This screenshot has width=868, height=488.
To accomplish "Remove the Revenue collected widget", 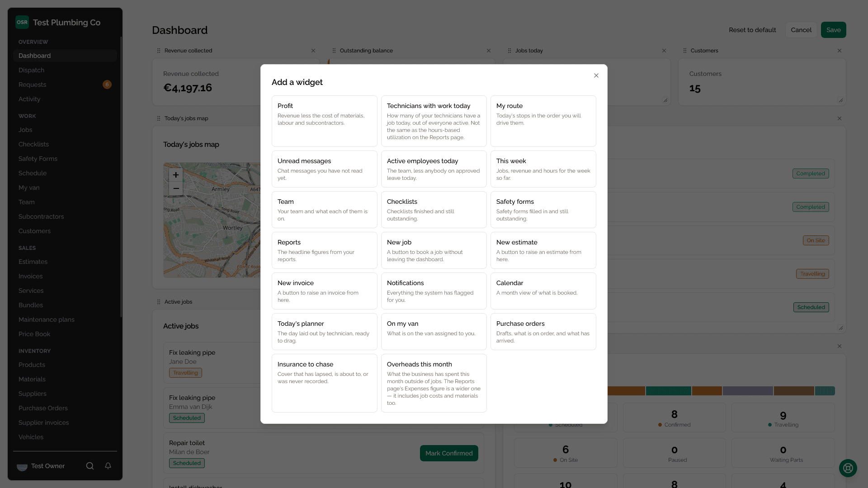I will tap(313, 51).
